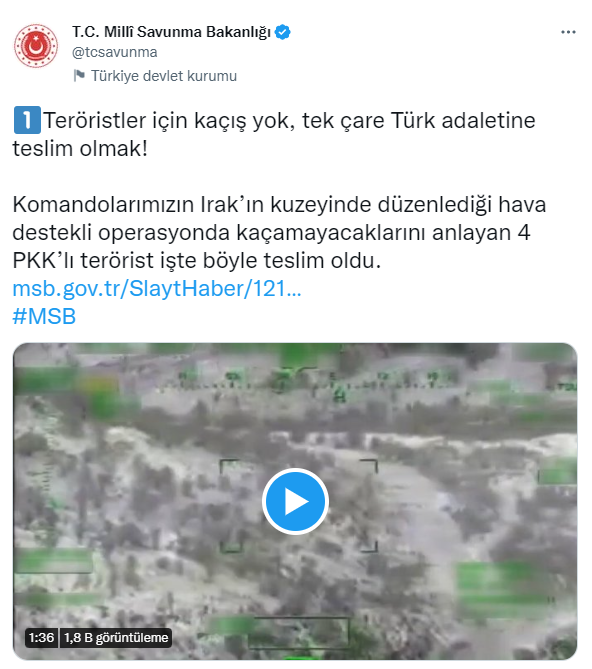
Task: Click the blue verified checkmark badge
Action: click(x=283, y=32)
